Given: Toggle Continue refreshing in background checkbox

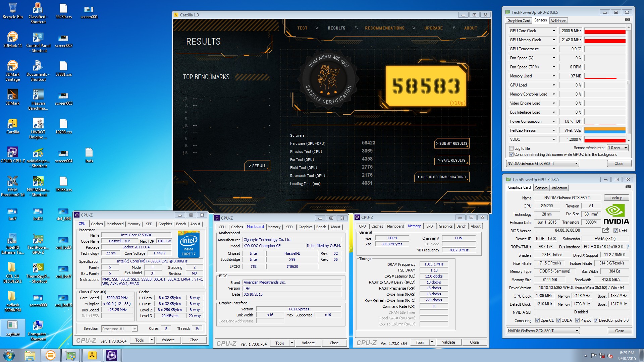Looking at the screenshot, I should click(511, 155).
